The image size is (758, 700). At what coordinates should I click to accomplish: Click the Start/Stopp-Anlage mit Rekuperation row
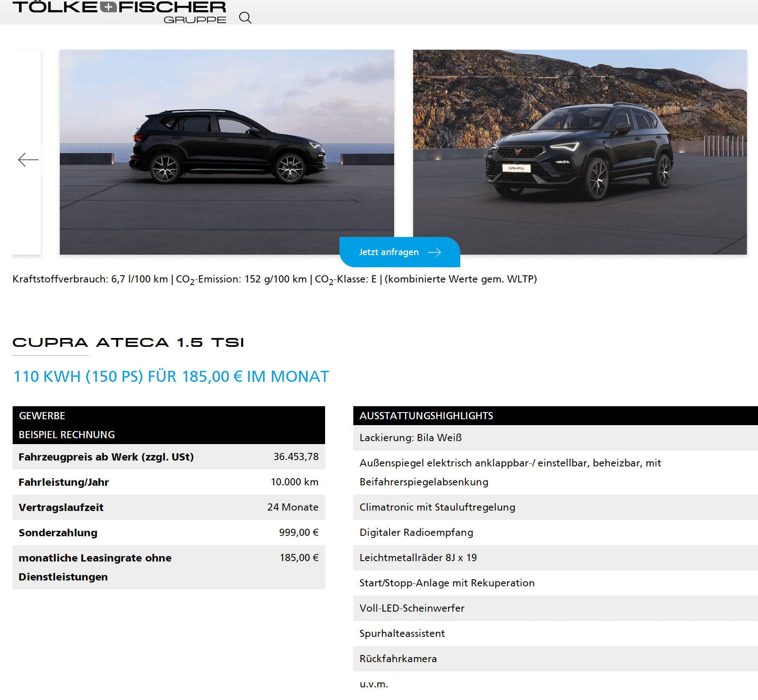click(x=555, y=583)
